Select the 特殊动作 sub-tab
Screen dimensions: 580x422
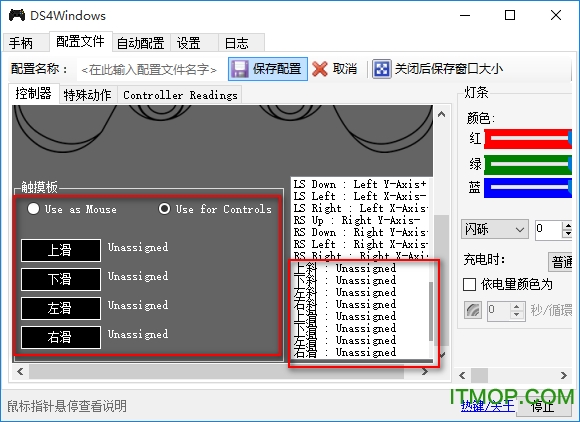(x=88, y=95)
